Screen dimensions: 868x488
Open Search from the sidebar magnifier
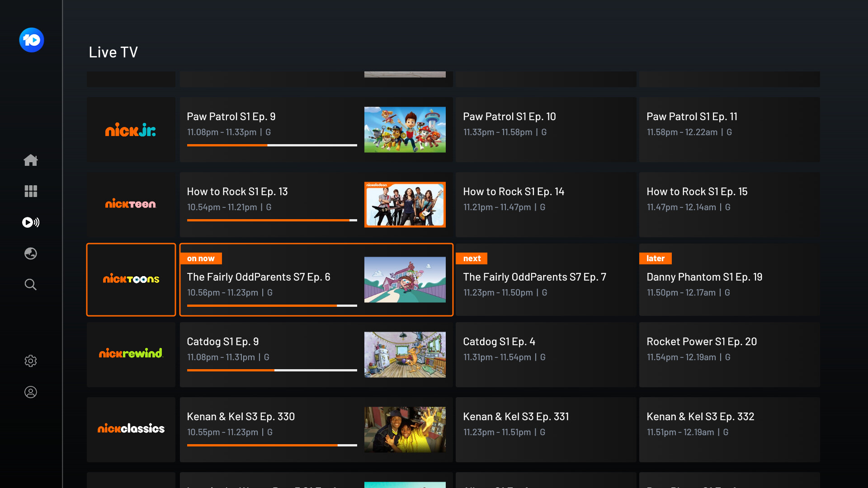[31, 285]
